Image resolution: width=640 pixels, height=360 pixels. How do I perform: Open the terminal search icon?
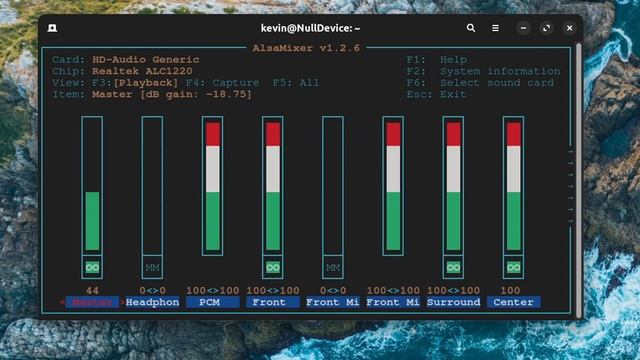tap(471, 28)
